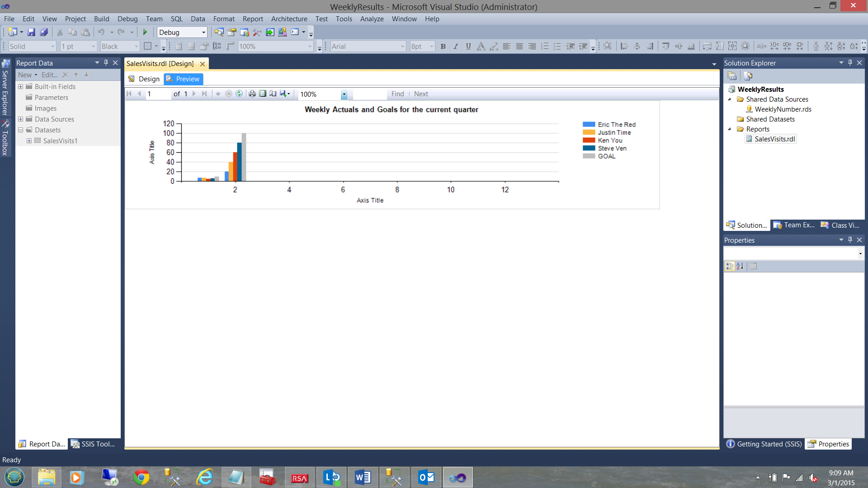Pin the Report Data panel
Viewport: 868px width, 488px height.
point(106,63)
